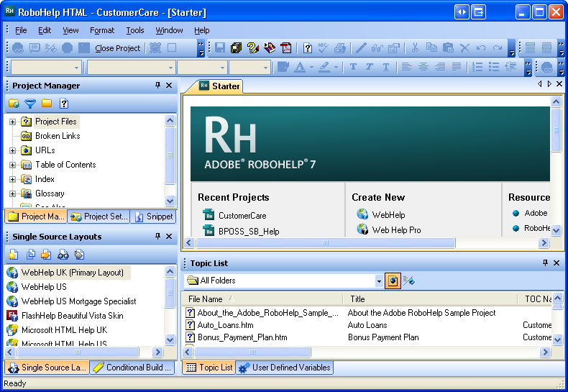
Task: Open the All Folders dropdown
Action: pyautogui.click(x=379, y=281)
